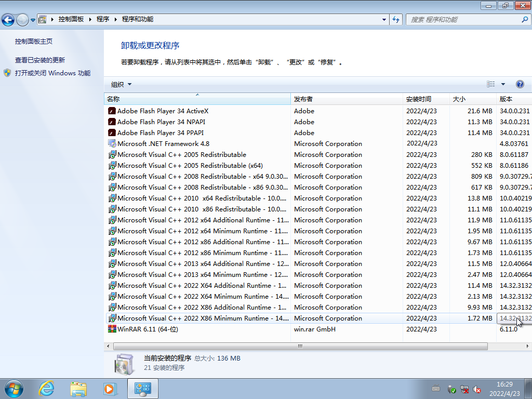This screenshot has height=399, width=532.
Task: Click the Visual C++ 2008 x86 Redistributable icon
Action: [x=112, y=187]
